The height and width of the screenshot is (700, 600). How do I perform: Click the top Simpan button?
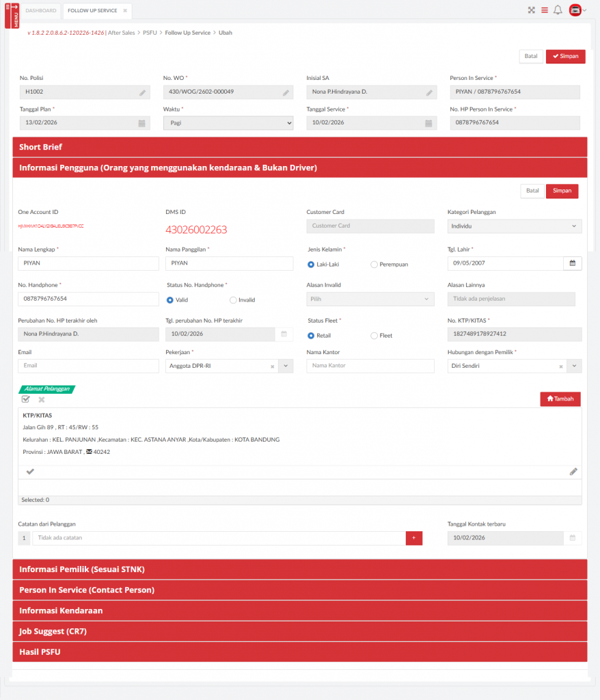pos(565,57)
